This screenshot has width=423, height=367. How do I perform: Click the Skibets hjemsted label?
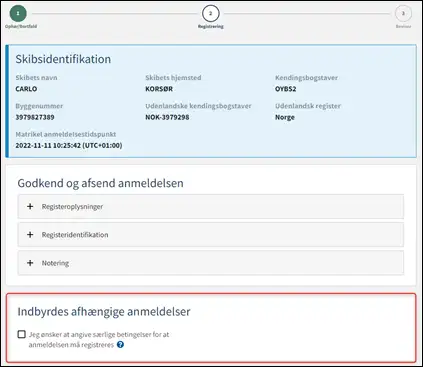(173, 78)
